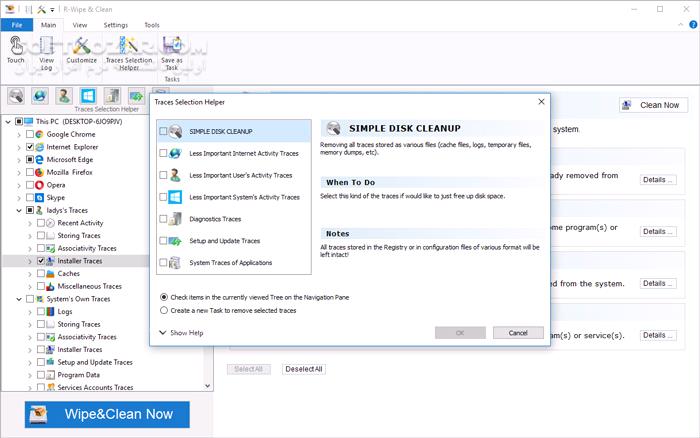700x438 pixels.
Task: Click the Touch icon in the ribbon
Action: pos(15,47)
